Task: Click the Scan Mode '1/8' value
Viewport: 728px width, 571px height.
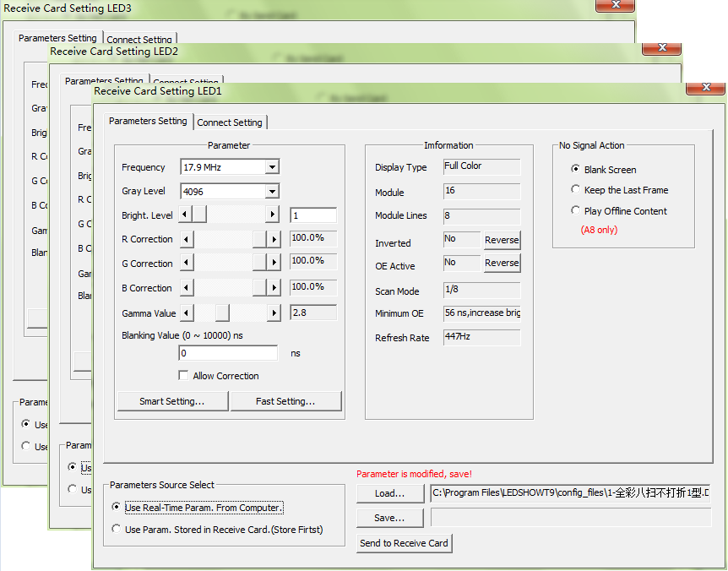Action: [482, 290]
